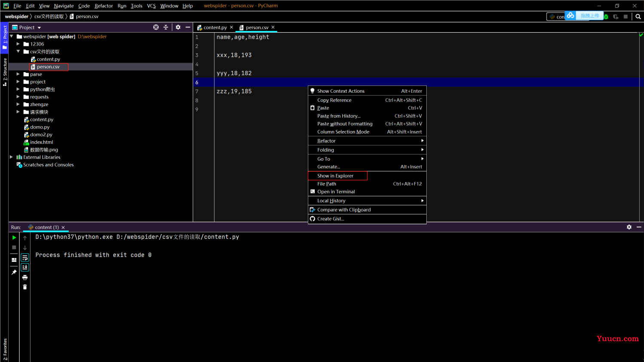Screen dimensions: 644x362
Task: Choose Show in Explorer from context menu
Action: pos(367,176)
